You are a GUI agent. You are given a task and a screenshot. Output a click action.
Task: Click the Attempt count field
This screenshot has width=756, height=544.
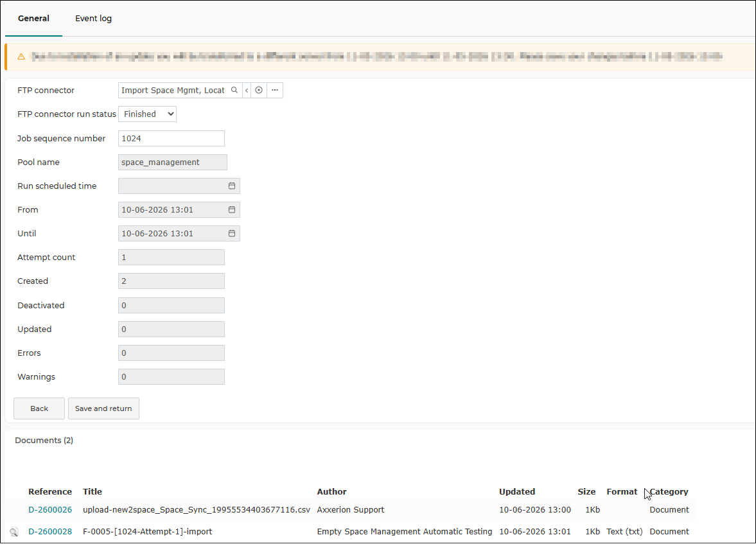pyautogui.click(x=171, y=258)
